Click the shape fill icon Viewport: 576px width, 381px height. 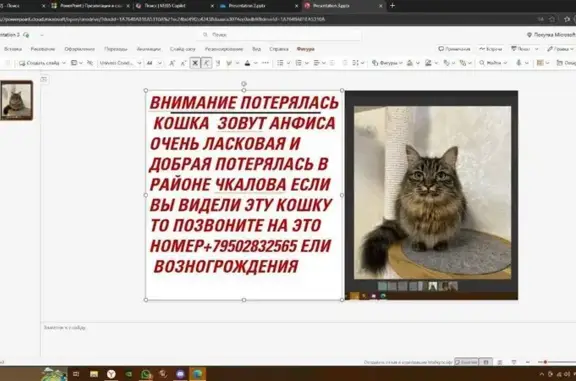(410, 63)
